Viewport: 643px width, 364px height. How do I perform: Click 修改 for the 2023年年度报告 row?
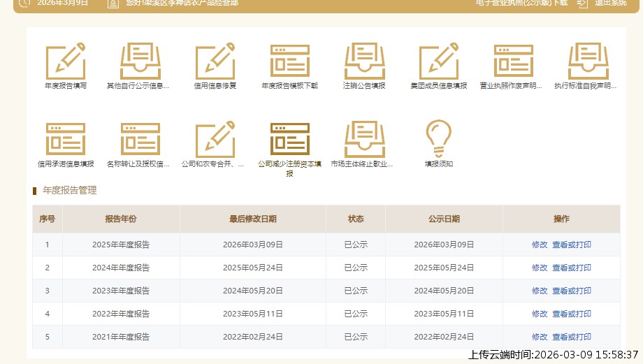540,291
